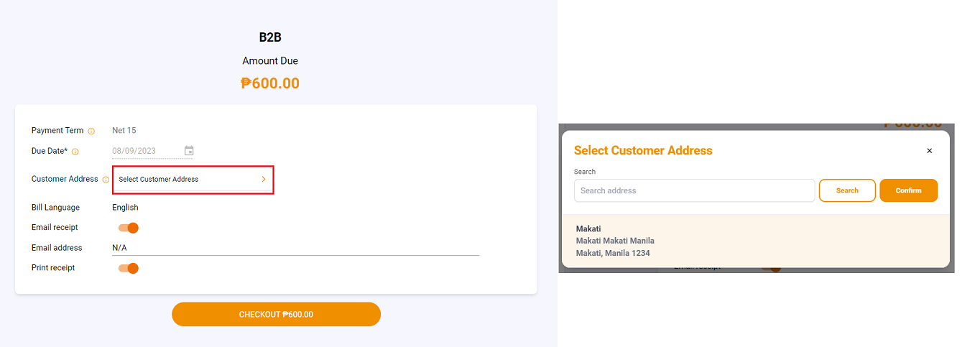
Task: Click the Email address N/A field
Action: click(x=295, y=248)
